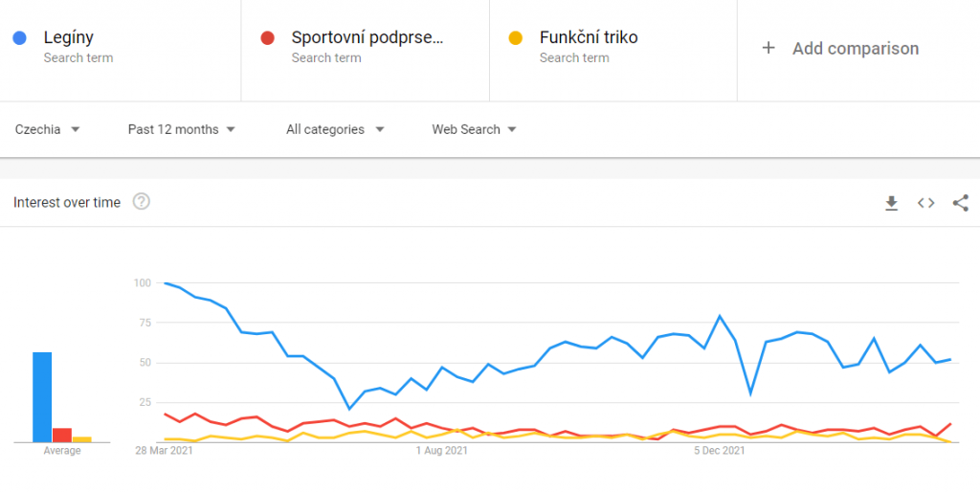Open the Interest over time help icon
Screen dimensions: 980x493
click(x=142, y=202)
